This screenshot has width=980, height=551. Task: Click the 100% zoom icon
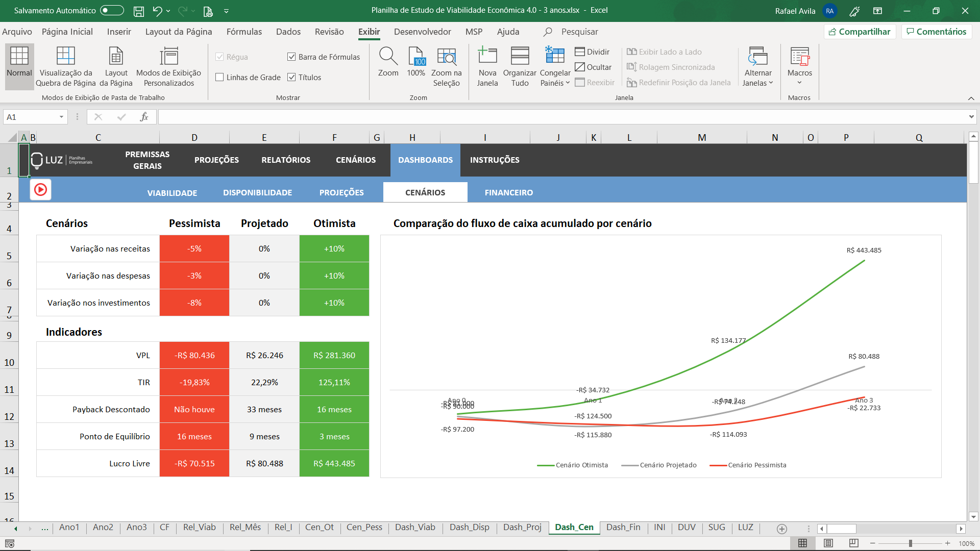point(416,56)
